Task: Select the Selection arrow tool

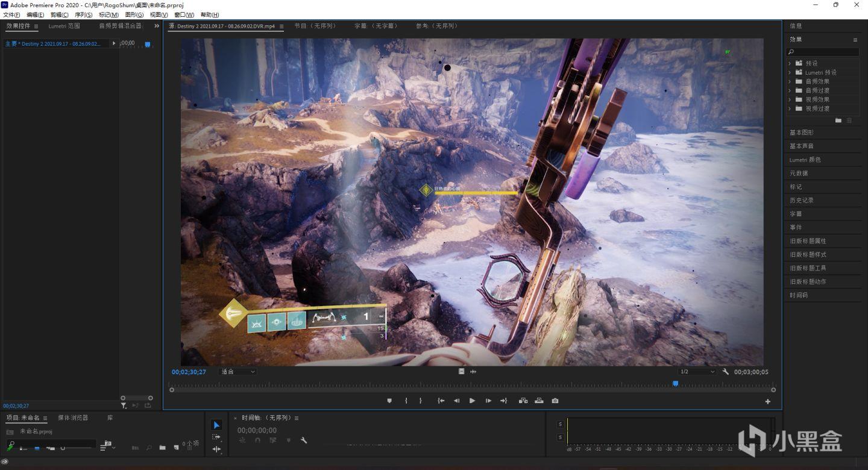Action: pos(217,425)
